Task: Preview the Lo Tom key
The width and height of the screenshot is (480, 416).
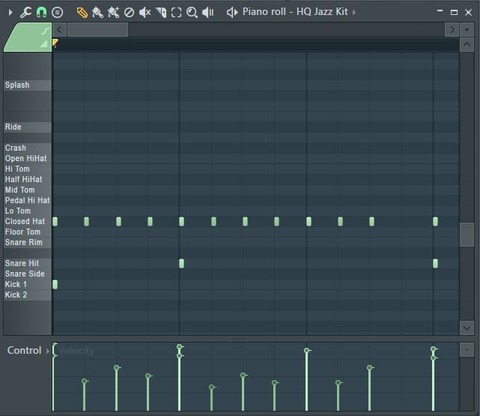Action: 28,211
